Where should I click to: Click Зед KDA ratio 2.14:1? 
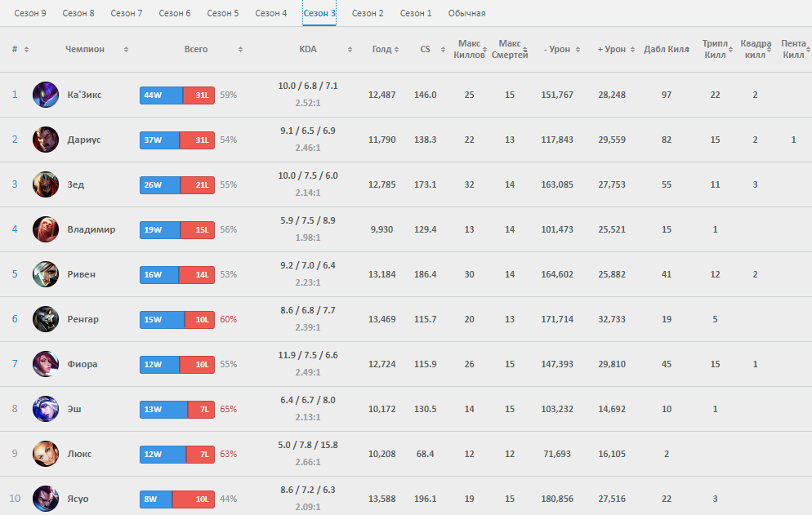pyautogui.click(x=308, y=193)
